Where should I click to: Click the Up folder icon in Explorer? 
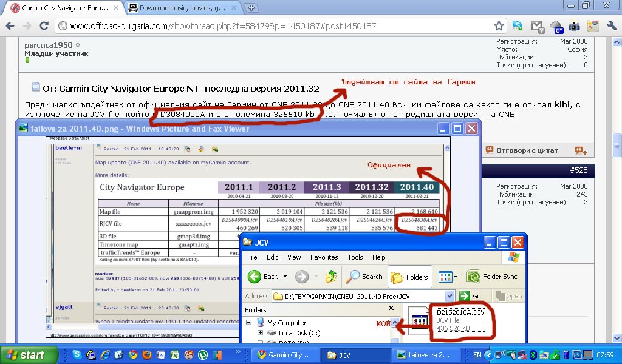pos(331,277)
